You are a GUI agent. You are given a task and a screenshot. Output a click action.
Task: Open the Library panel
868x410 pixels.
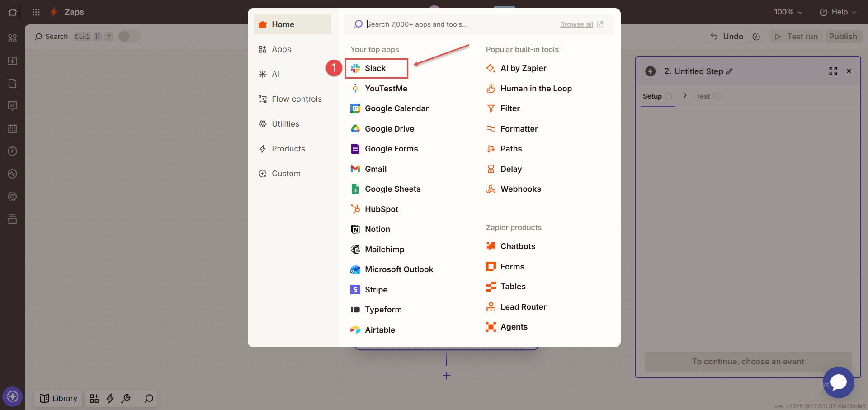[58, 398]
